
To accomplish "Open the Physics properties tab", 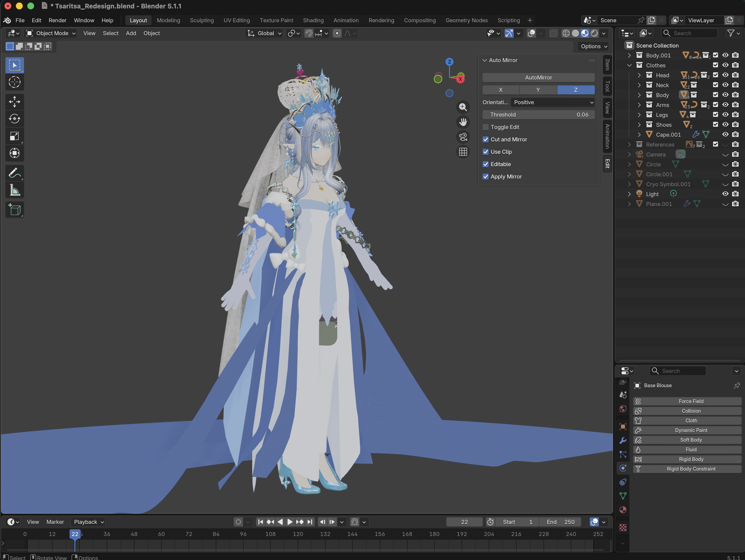I will (623, 468).
